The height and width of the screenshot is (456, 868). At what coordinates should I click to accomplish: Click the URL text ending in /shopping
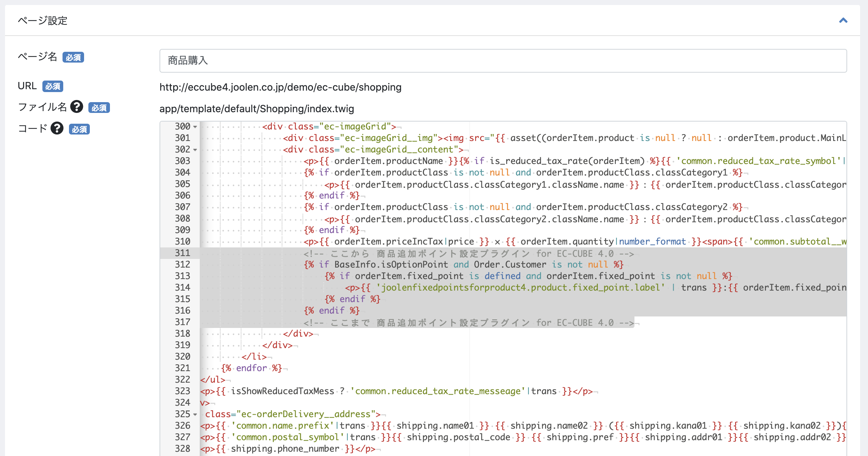coord(280,87)
